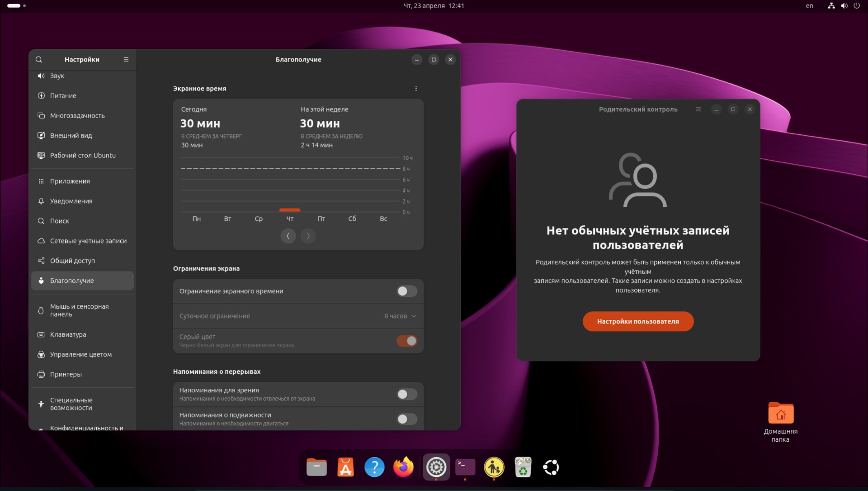Launch Firefox from the dock

pos(403,467)
